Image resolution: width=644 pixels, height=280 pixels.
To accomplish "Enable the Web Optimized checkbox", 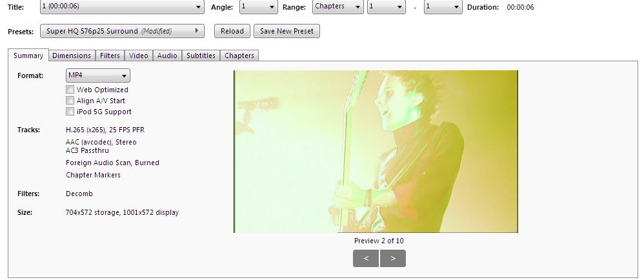I will pyautogui.click(x=70, y=90).
